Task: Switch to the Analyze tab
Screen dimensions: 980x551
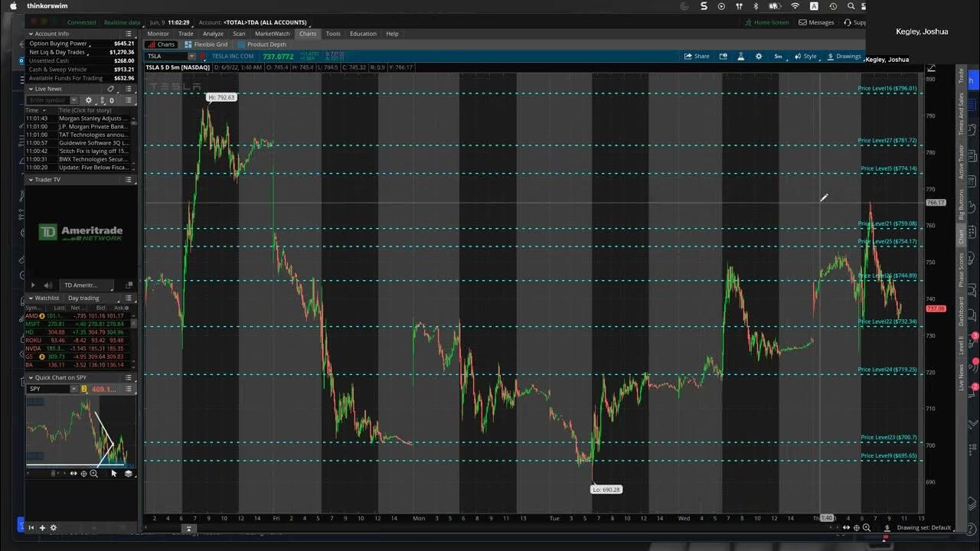Action: click(x=213, y=34)
